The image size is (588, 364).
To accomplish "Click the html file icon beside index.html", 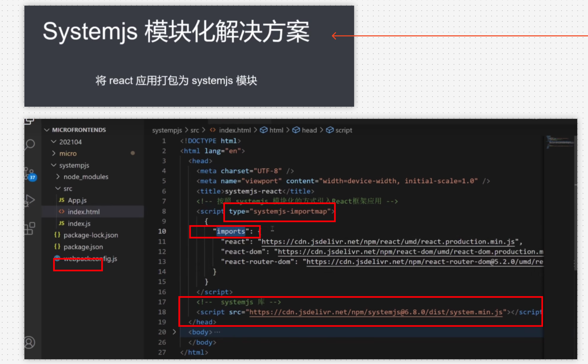I will (x=61, y=212).
